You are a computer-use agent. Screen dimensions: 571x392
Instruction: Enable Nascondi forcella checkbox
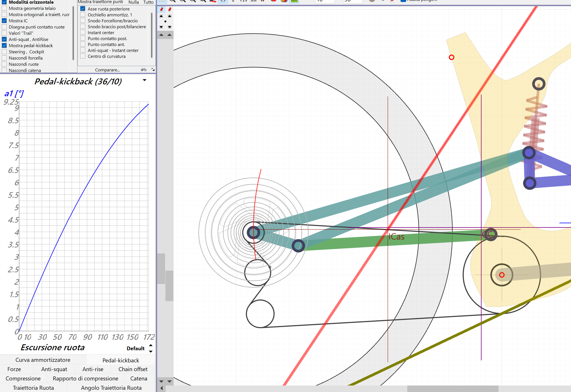point(4,58)
